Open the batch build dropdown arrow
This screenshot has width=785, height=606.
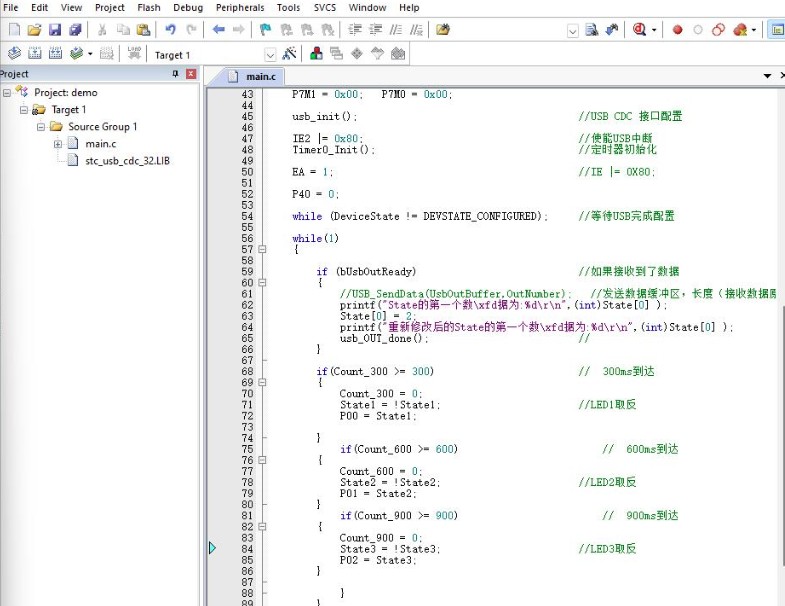(x=90, y=54)
